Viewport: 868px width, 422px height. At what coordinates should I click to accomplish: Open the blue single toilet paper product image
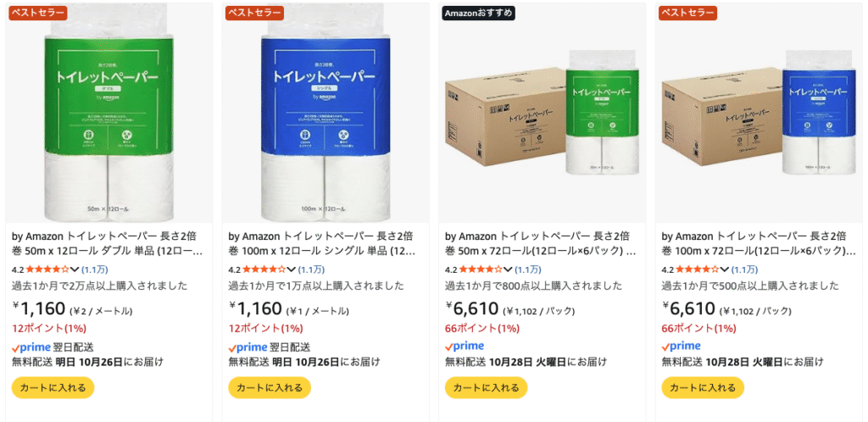click(325, 113)
